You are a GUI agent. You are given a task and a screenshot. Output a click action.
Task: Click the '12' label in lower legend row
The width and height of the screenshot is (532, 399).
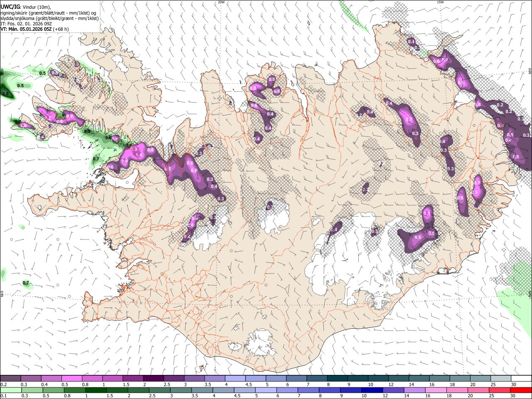pyautogui.click(x=385, y=396)
